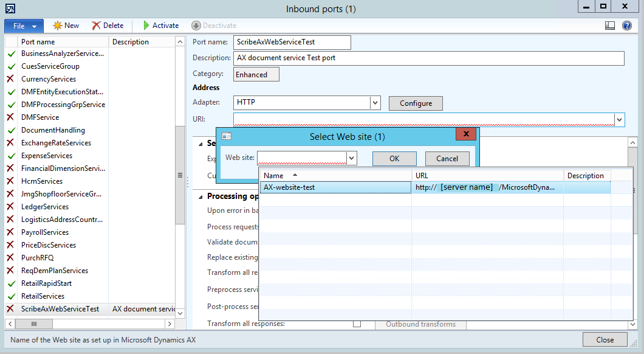This screenshot has height=354, width=644.
Task: Click status icon beside BusinessAnalyzerService
Action: point(12,54)
